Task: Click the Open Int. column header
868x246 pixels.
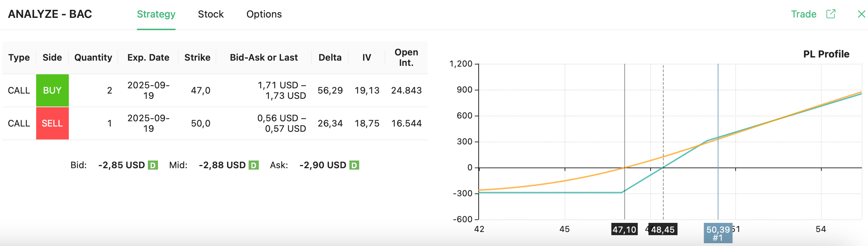Action: [x=406, y=57]
